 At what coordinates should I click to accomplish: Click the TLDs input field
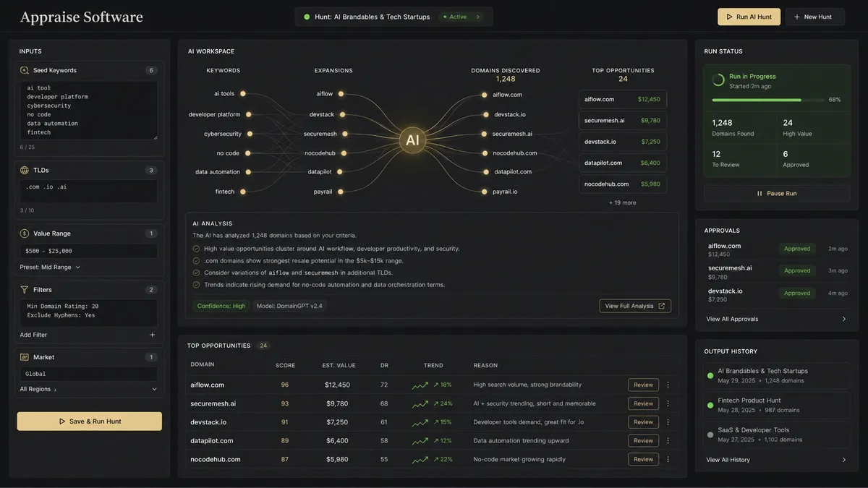coord(88,191)
